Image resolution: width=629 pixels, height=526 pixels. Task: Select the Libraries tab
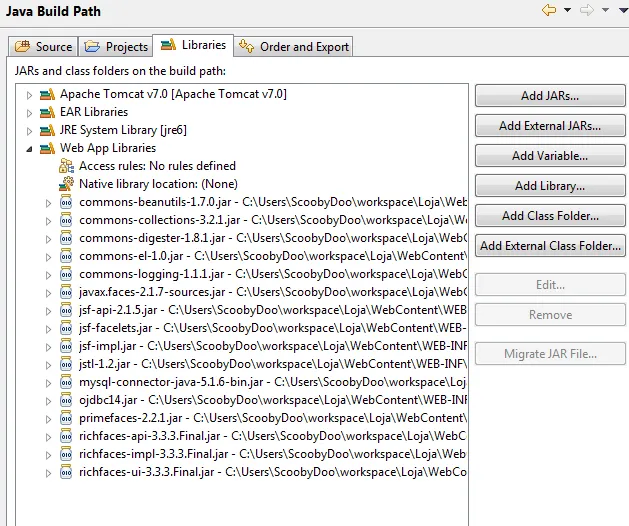(x=193, y=45)
